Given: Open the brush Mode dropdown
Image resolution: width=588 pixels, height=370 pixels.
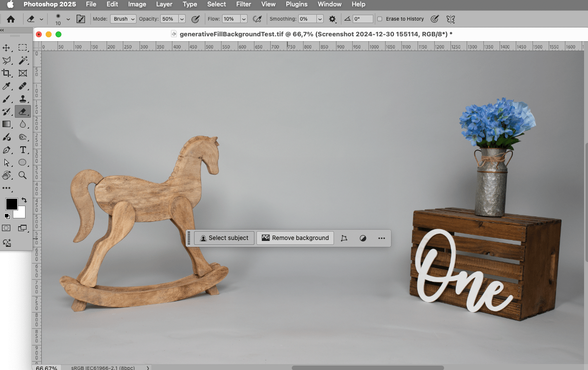Looking at the screenshot, I should tap(123, 19).
